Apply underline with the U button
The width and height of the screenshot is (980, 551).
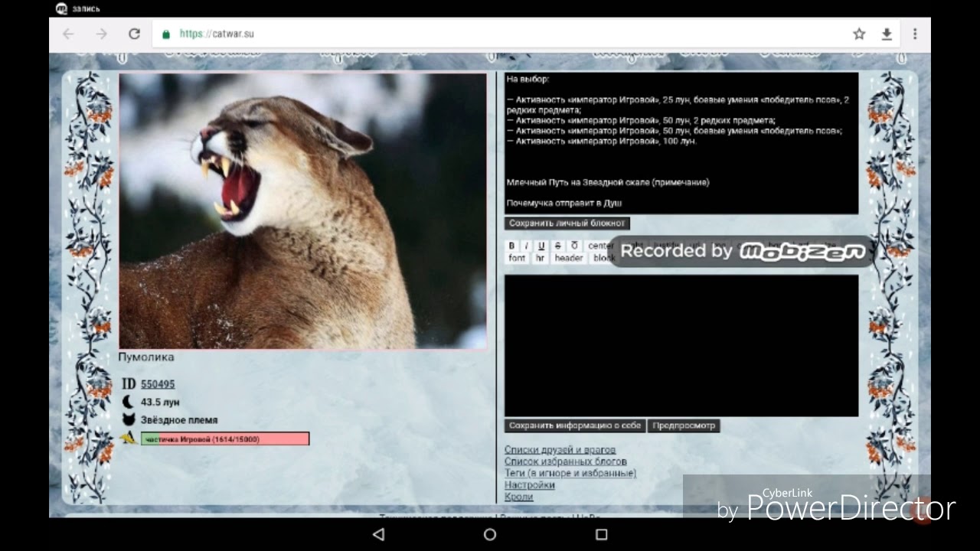pos(541,246)
